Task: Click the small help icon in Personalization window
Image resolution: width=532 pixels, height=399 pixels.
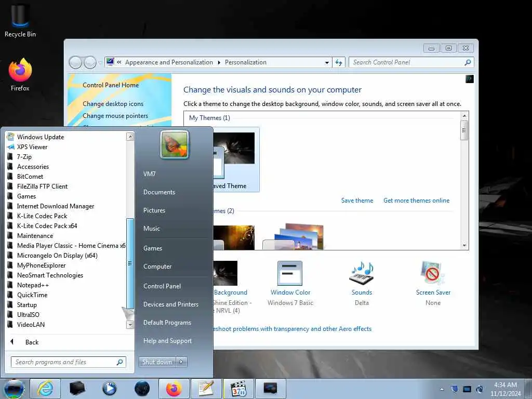Action: [x=470, y=79]
